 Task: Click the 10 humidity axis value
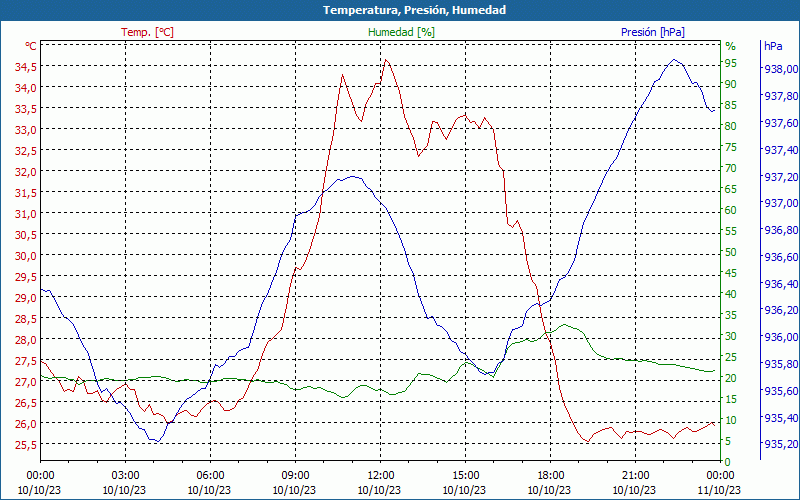(x=731, y=420)
